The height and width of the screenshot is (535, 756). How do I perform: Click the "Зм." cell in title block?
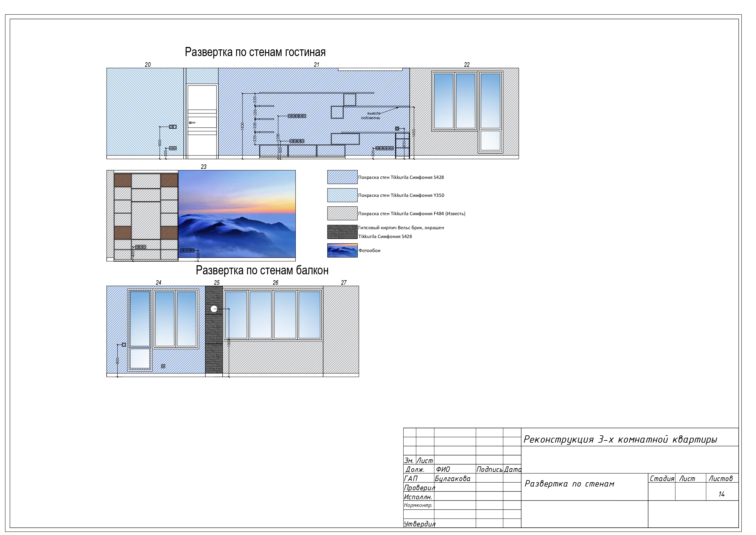409,461
